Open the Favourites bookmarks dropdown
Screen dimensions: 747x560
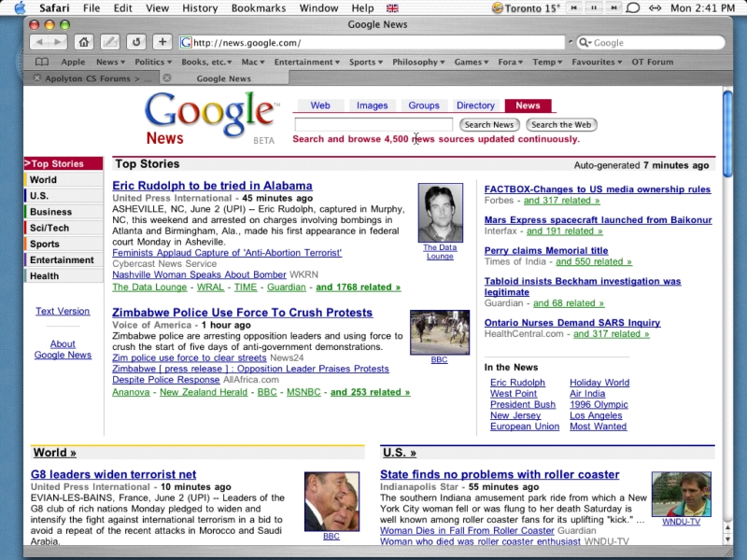[x=597, y=62]
